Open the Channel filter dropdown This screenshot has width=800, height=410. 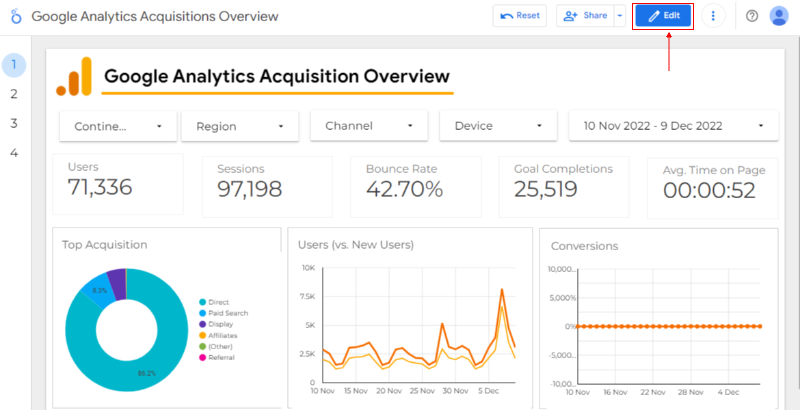coord(368,126)
